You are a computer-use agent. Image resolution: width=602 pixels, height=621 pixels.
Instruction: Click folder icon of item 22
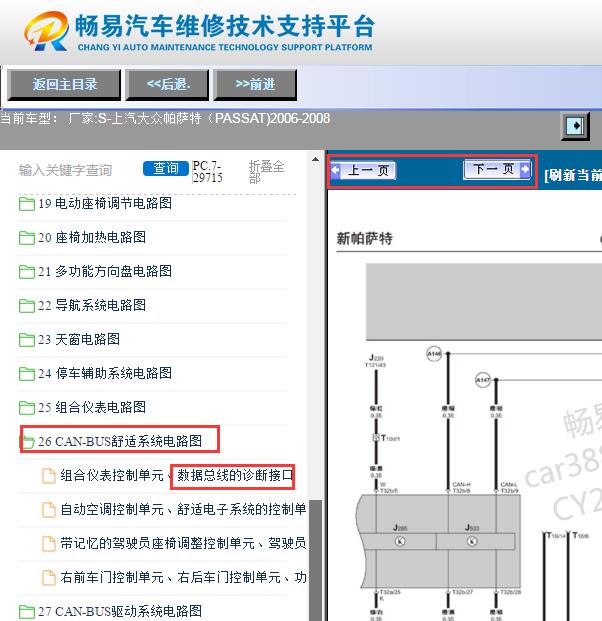pyautogui.click(x=27, y=306)
